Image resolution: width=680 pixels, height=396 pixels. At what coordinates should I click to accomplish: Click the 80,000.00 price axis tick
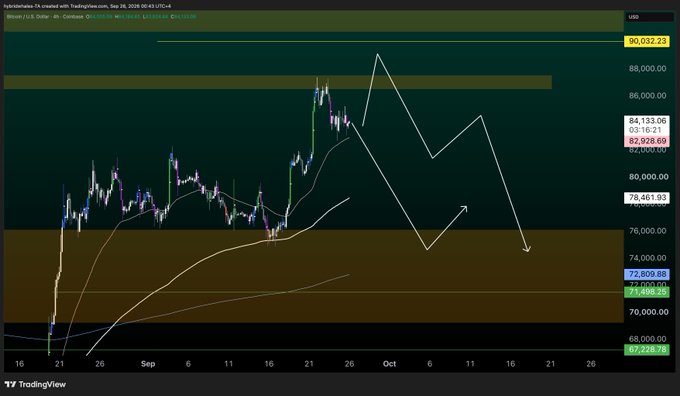[648, 177]
